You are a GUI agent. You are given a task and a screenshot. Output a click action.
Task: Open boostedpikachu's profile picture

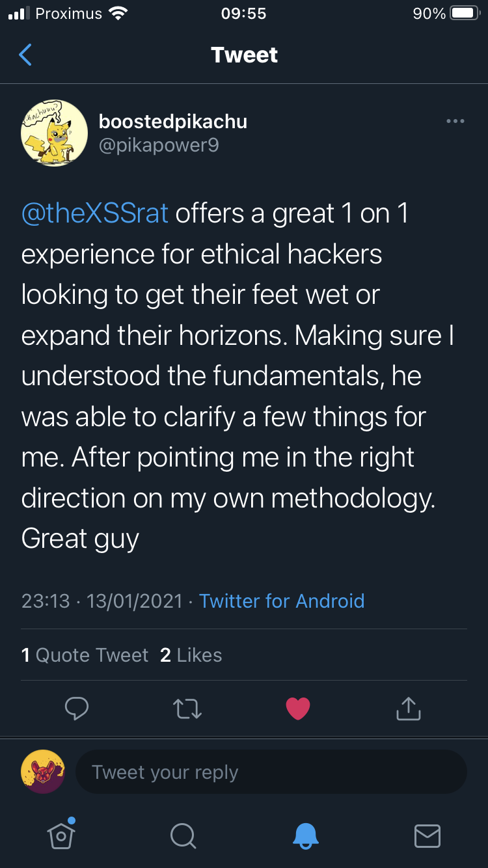[55, 133]
